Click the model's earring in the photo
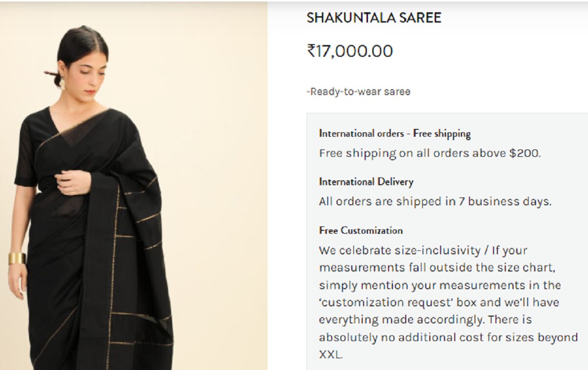The width and height of the screenshot is (588, 370). [62, 84]
